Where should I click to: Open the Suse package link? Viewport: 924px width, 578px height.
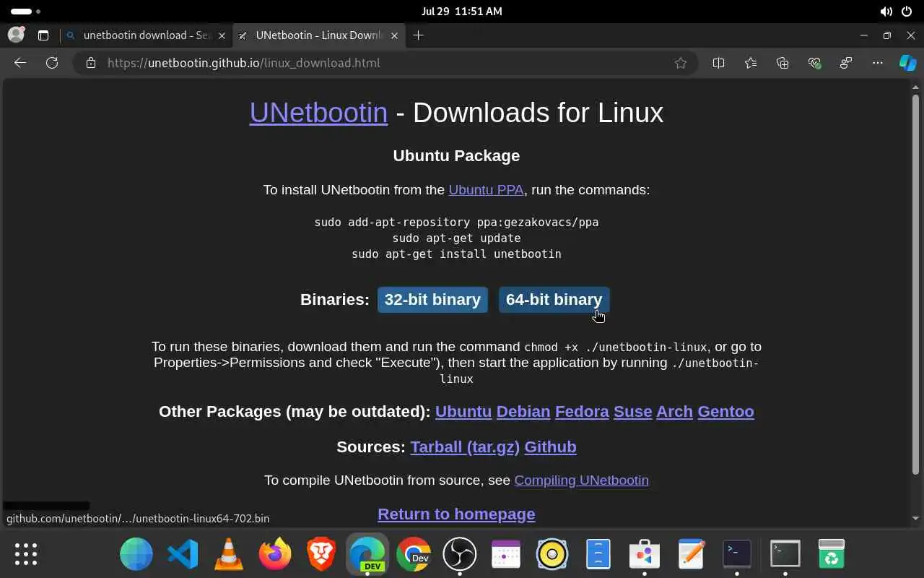[633, 411]
